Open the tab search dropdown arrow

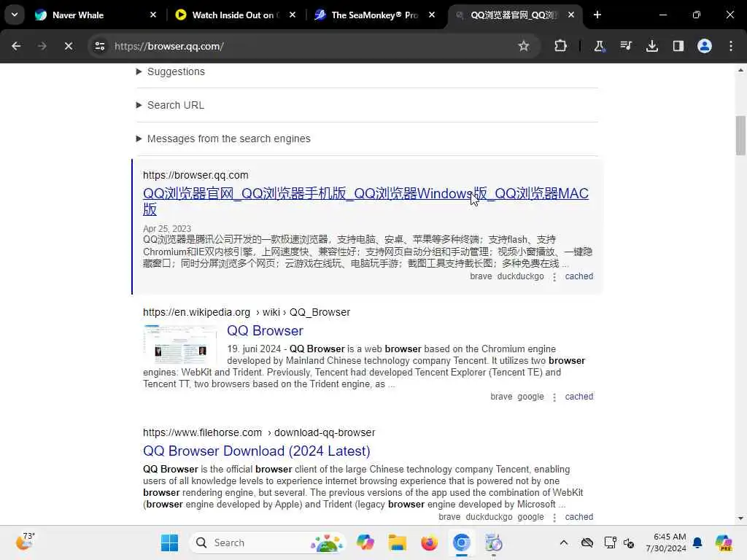pyautogui.click(x=15, y=15)
